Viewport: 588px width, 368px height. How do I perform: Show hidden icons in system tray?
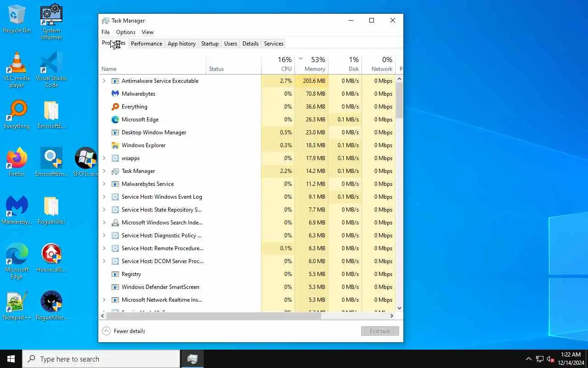tap(528, 359)
